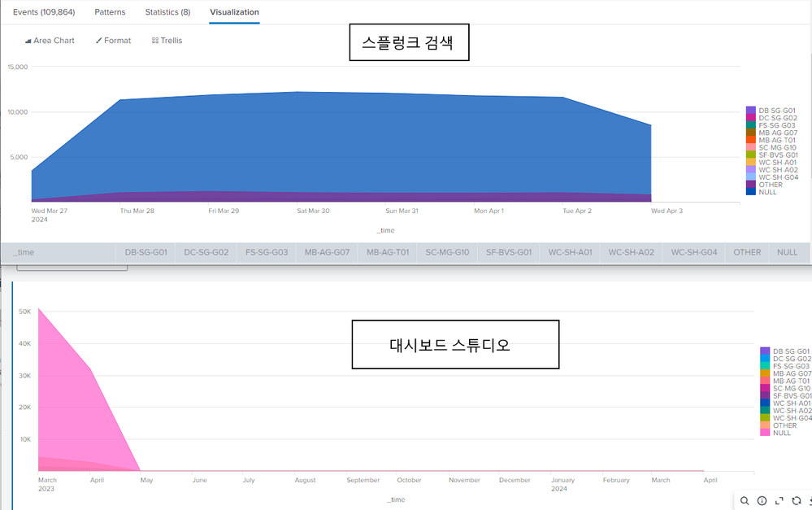Click SC-MG-G10 swatch in upper chart legend

click(x=751, y=148)
